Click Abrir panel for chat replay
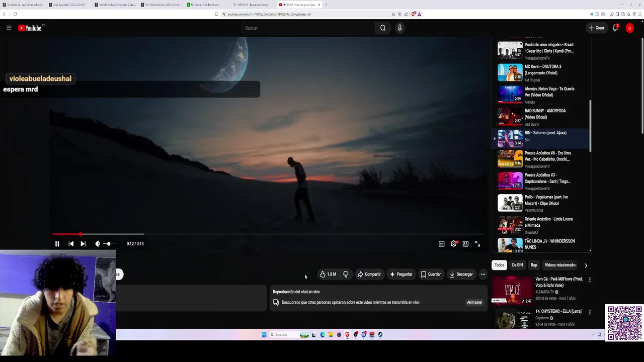 tap(474, 302)
